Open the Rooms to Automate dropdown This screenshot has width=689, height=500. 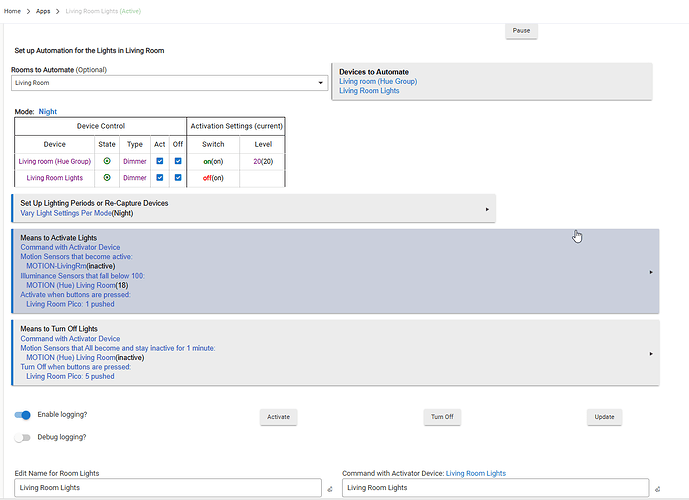168,83
